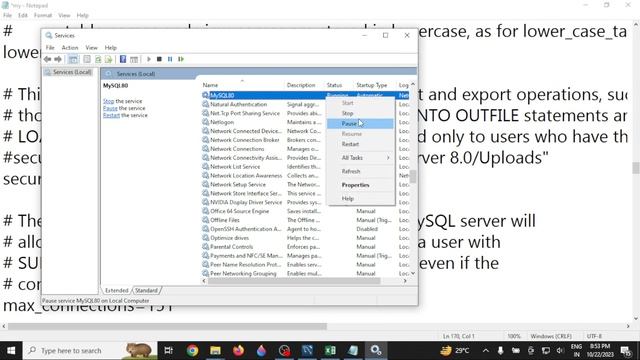Click the Restart Service toolbar icon

(181, 59)
